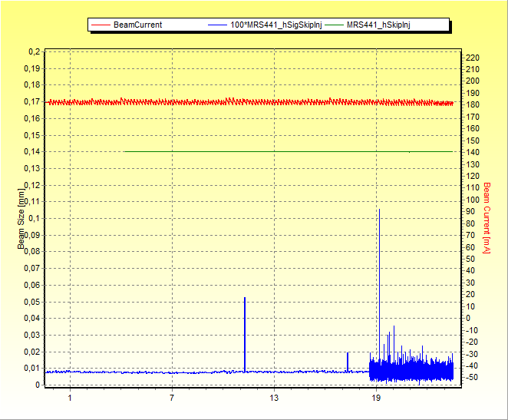508x420 pixels.
Task: Click the Beam Size [mm] axis title
Action: [21, 219]
